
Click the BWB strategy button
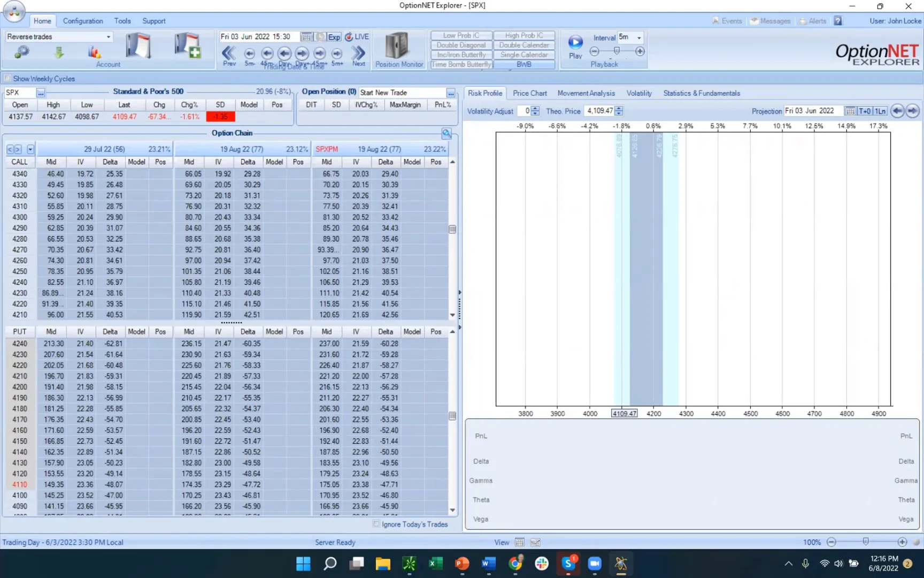pos(524,64)
